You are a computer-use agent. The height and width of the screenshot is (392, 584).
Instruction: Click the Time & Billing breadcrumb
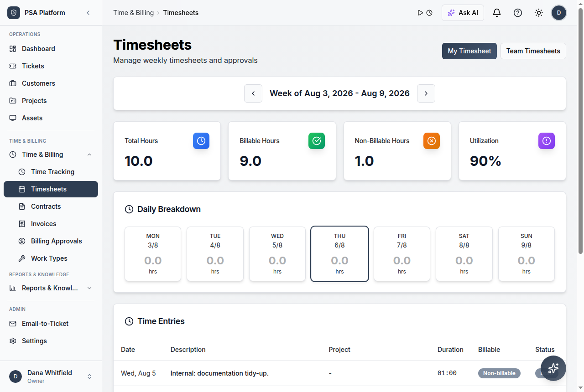click(x=133, y=13)
